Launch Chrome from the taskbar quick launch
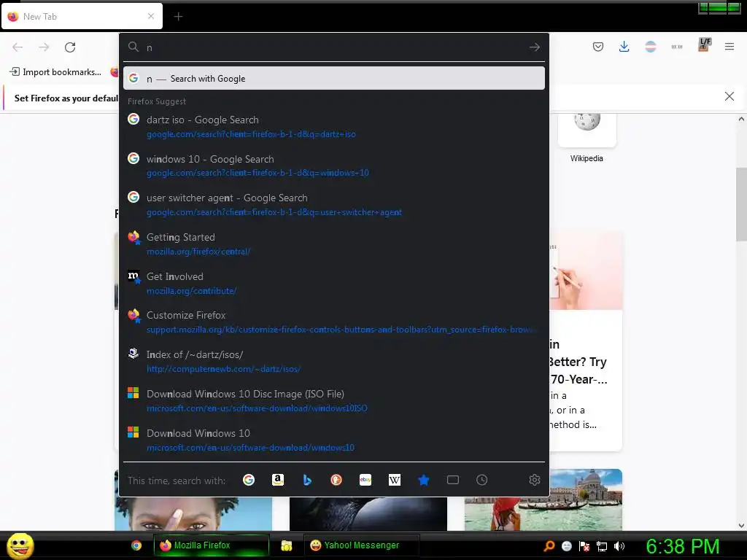This screenshot has width=747, height=560. point(136,545)
